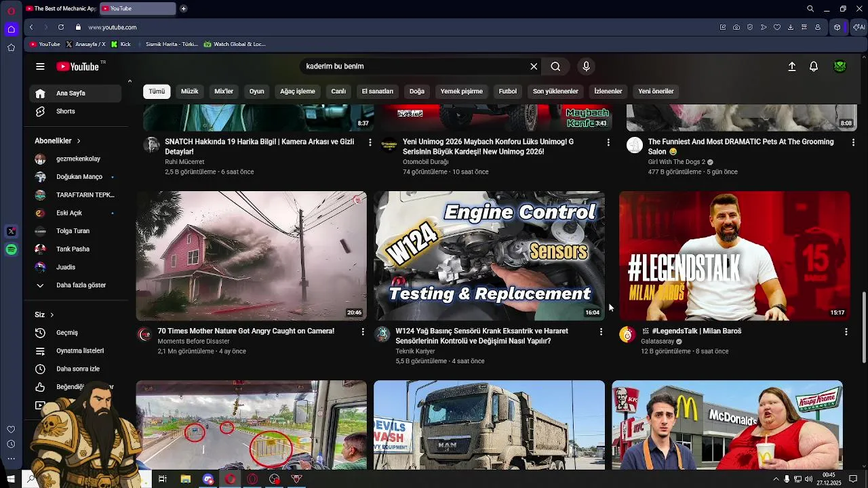Open Doğukan Manço channel

pos(76,177)
